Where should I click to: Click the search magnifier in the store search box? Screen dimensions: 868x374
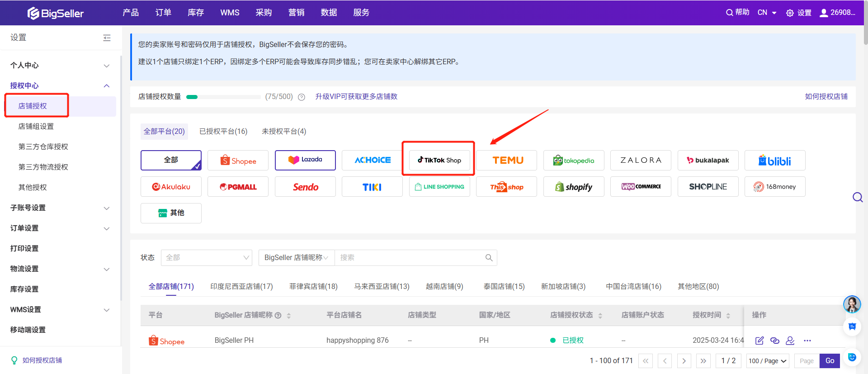pos(489,258)
